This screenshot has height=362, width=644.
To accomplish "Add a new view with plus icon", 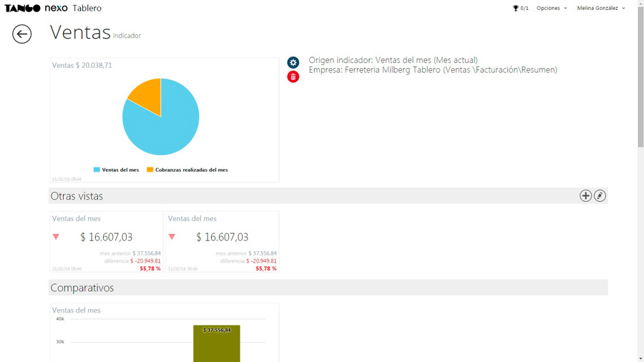I will [585, 196].
